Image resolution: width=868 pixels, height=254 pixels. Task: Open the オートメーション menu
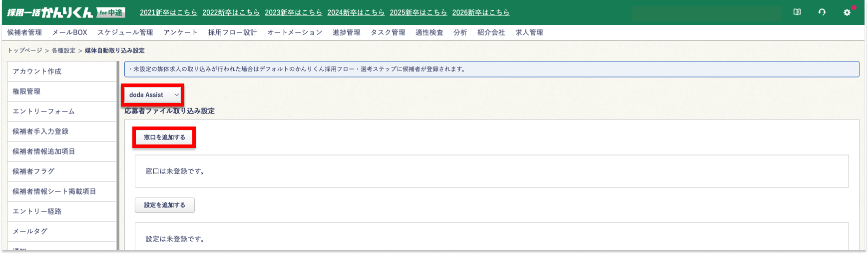click(295, 32)
